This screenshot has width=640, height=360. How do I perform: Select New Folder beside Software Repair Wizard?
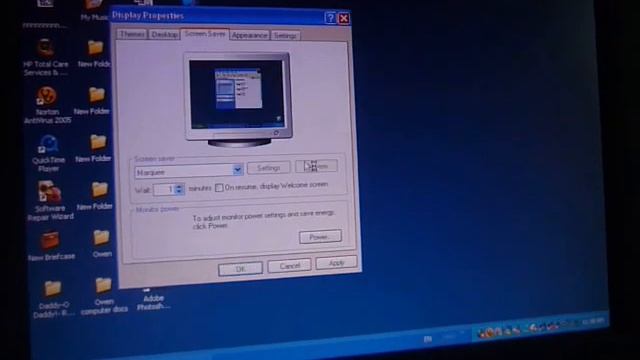[96, 196]
